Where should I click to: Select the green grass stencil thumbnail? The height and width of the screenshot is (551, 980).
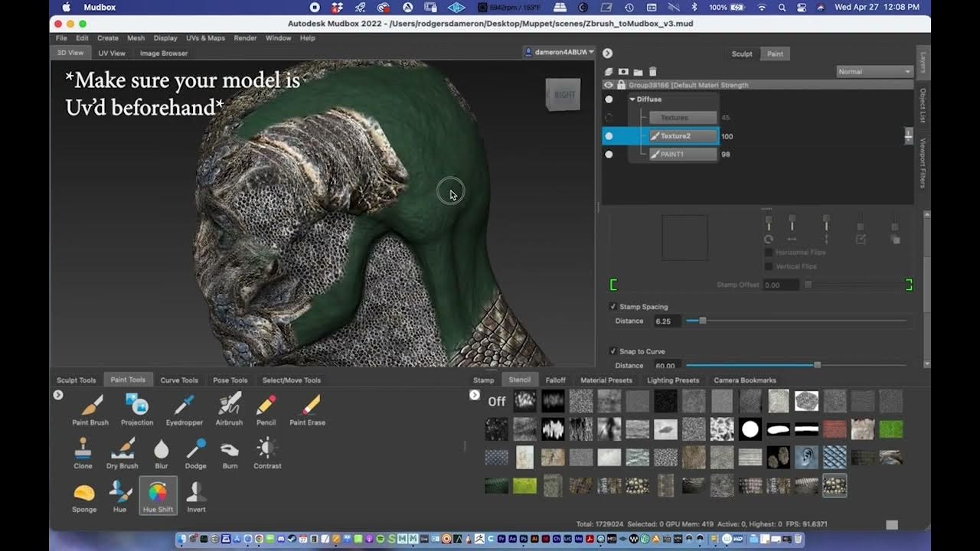891,429
